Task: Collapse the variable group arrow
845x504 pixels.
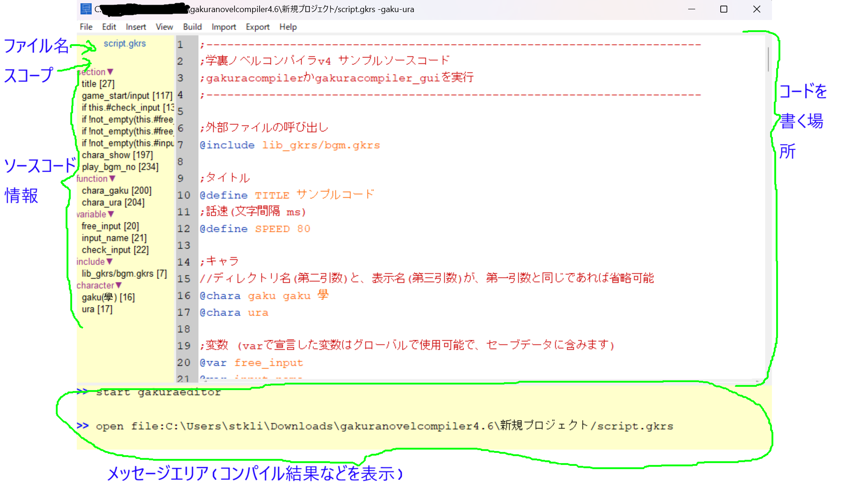Action: click(x=111, y=214)
